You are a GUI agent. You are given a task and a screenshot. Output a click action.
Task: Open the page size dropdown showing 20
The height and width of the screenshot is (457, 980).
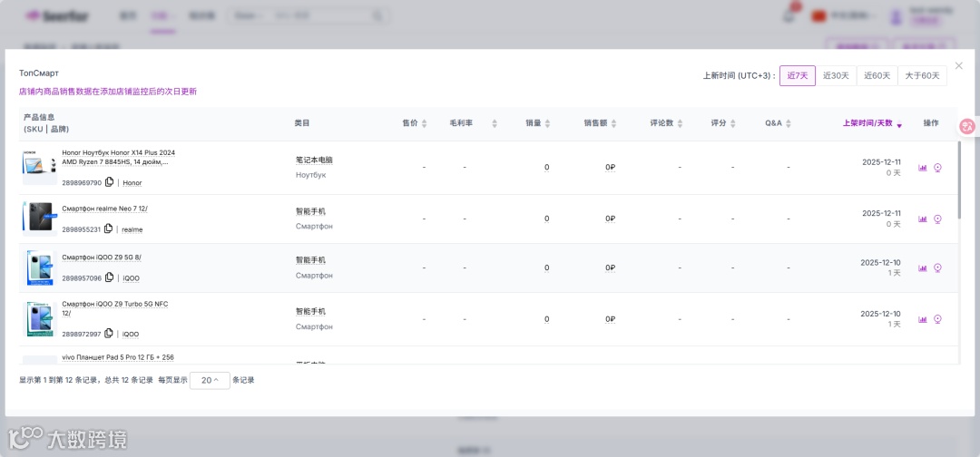point(210,380)
